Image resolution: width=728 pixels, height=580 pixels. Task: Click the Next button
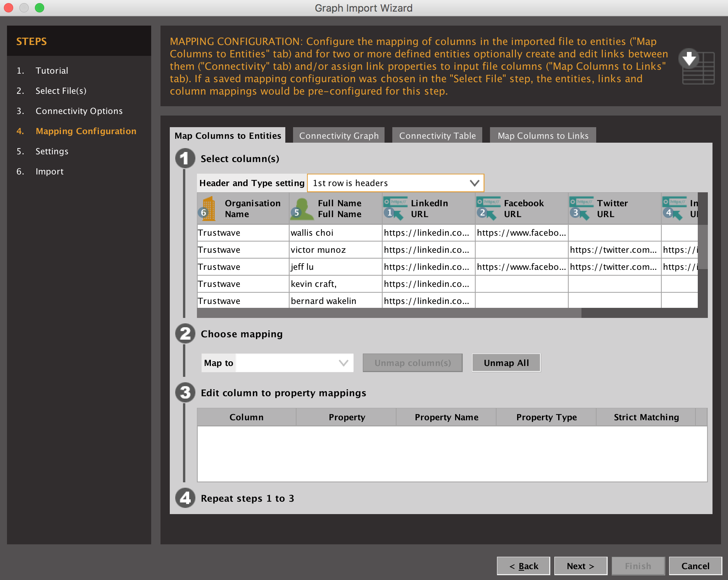tap(580, 566)
